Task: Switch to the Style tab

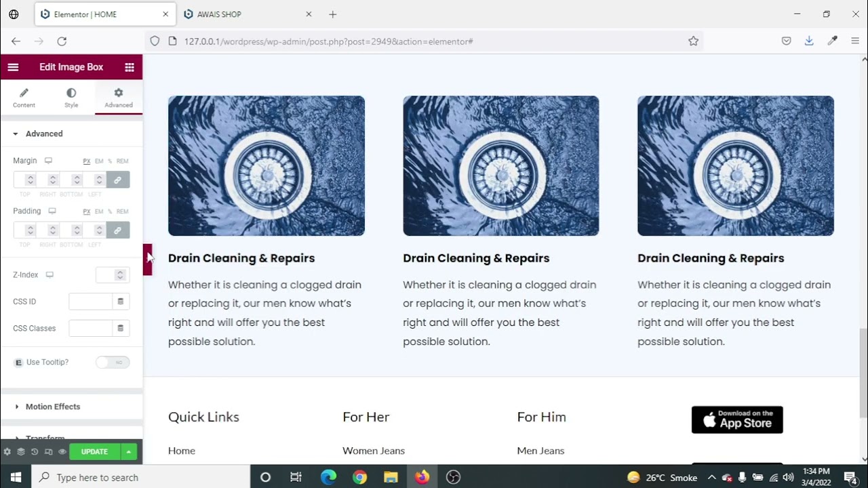Action: point(71,98)
